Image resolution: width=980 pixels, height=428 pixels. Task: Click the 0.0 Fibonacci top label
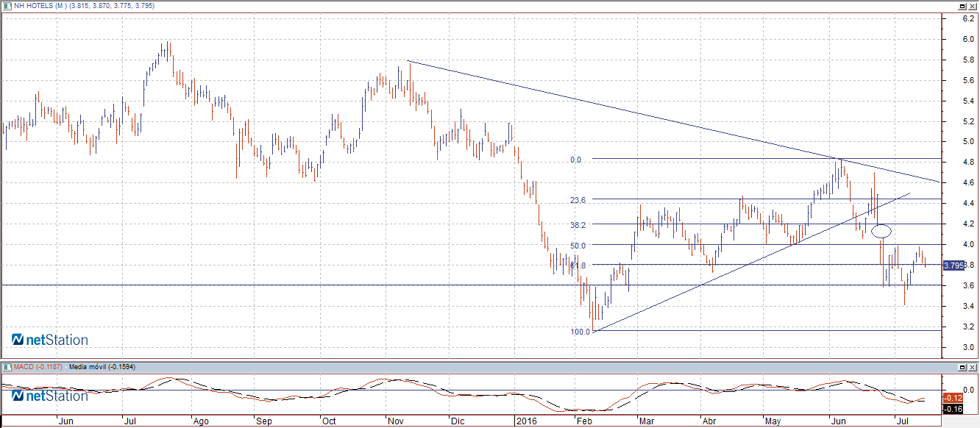coord(576,160)
